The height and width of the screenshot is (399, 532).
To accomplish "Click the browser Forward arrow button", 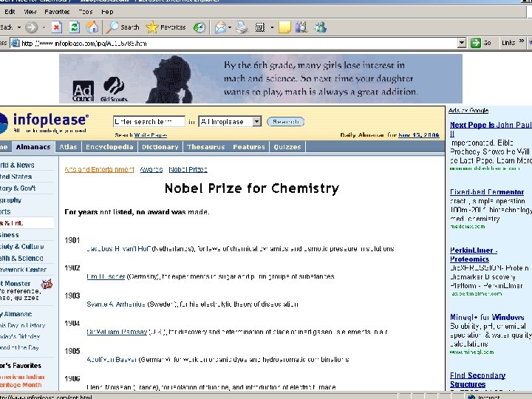I will pos(31,27).
